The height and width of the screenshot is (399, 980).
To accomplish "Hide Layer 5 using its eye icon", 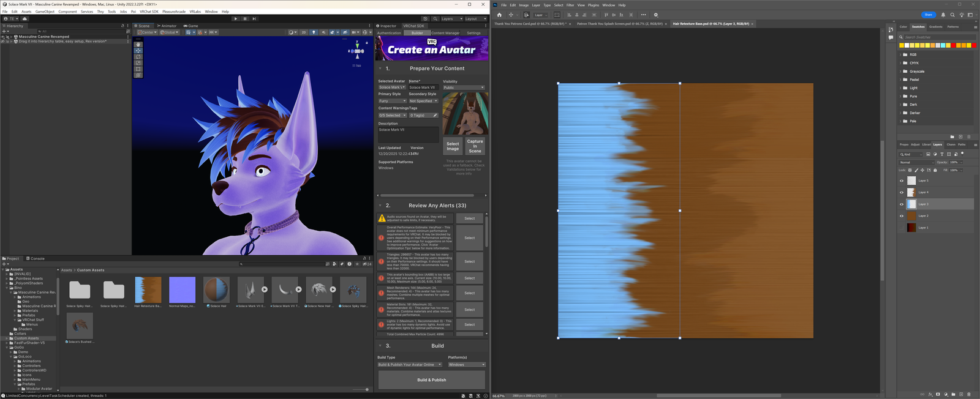I will click(902, 181).
